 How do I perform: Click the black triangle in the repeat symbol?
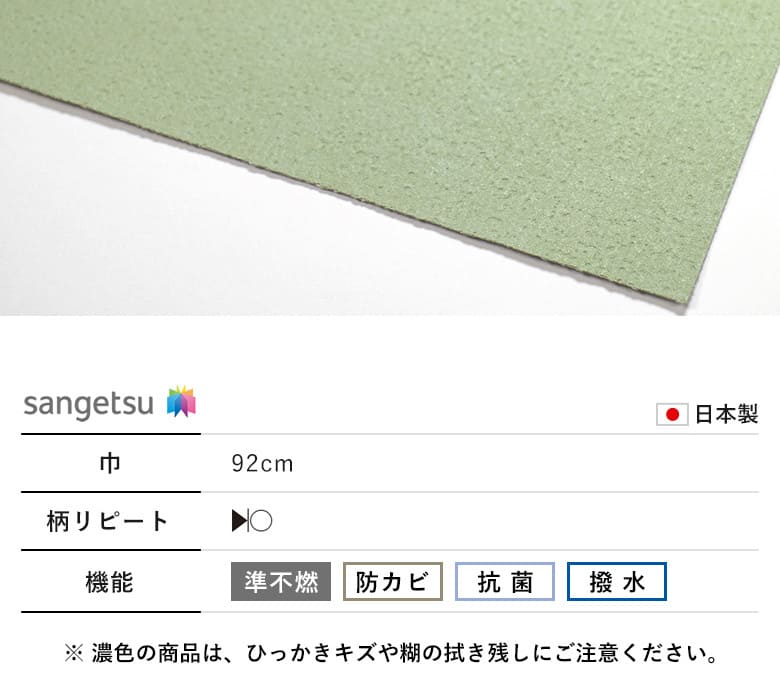coord(239,521)
